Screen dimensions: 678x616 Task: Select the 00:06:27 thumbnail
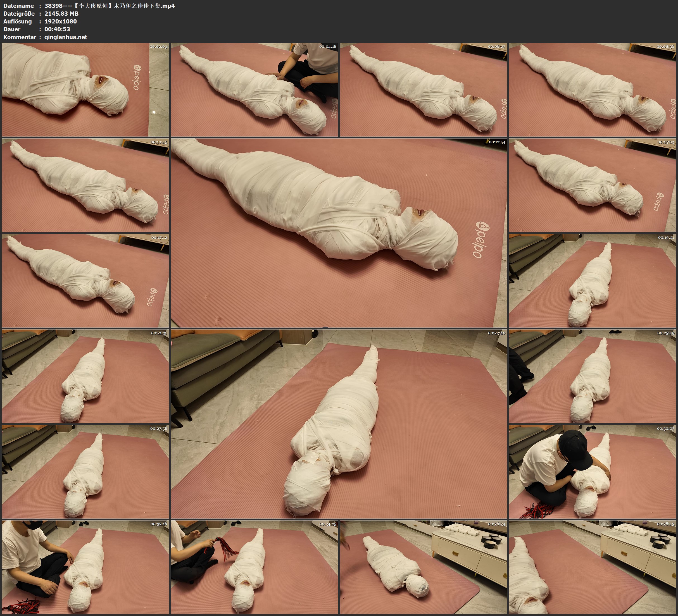[424, 90]
